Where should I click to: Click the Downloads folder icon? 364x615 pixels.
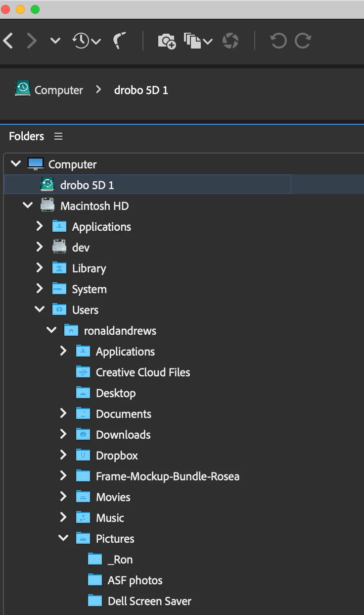point(83,434)
